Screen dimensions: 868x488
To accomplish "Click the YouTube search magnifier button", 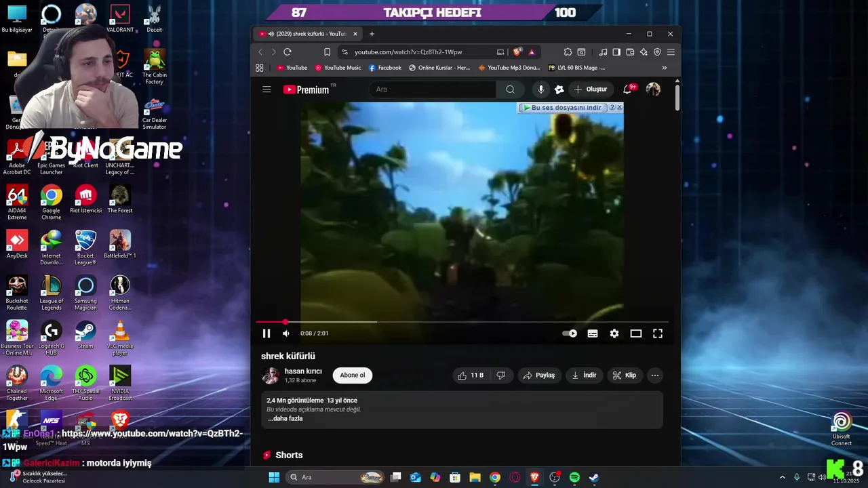I will [x=510, y=89].
